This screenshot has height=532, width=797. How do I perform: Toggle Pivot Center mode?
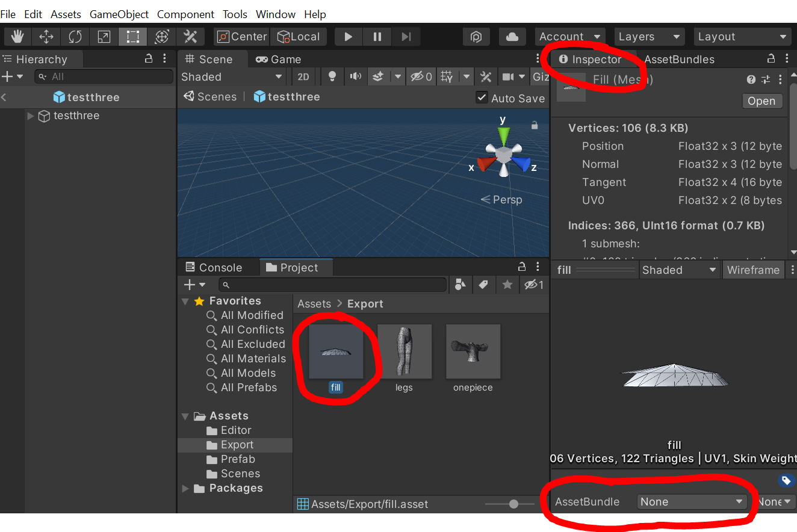pos(241,37)
